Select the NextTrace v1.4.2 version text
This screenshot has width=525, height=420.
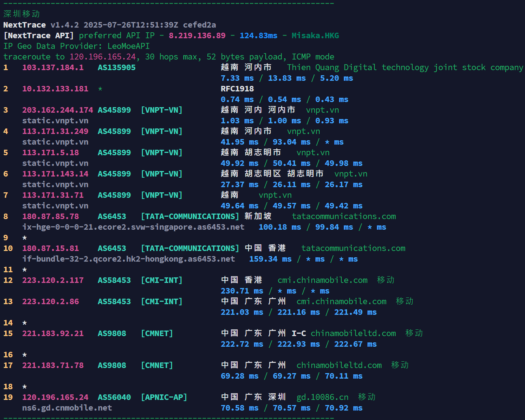[x=41, y=25]
